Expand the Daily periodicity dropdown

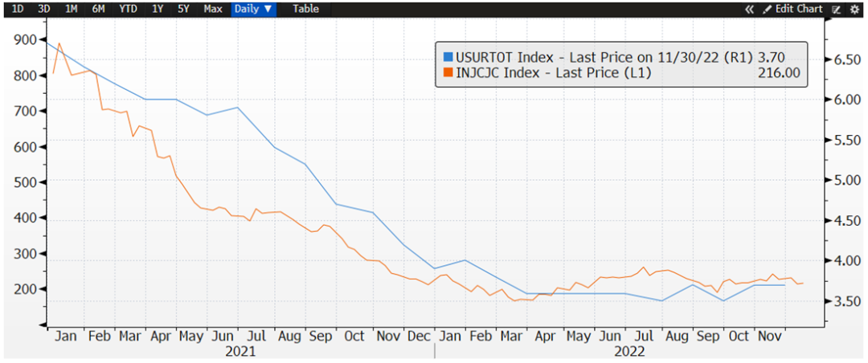(254, 9)
